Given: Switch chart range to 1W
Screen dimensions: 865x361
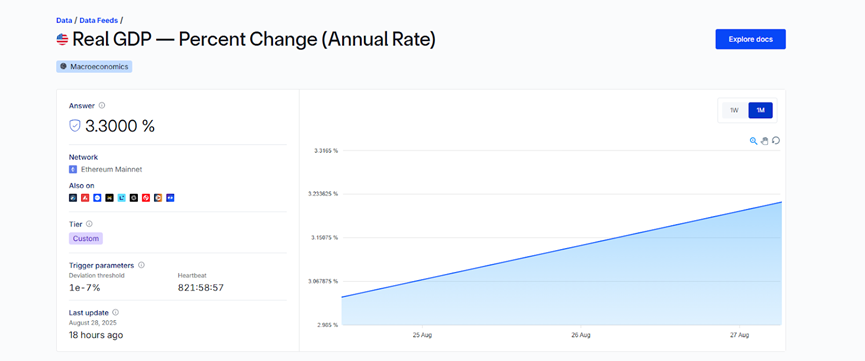Looking at the screenshot, I should [x=734, y=110].
